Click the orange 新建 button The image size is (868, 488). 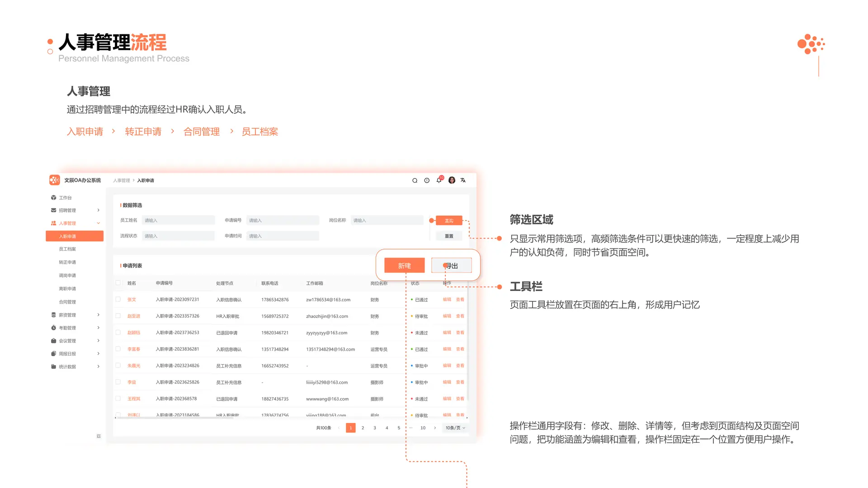(405, 266)
